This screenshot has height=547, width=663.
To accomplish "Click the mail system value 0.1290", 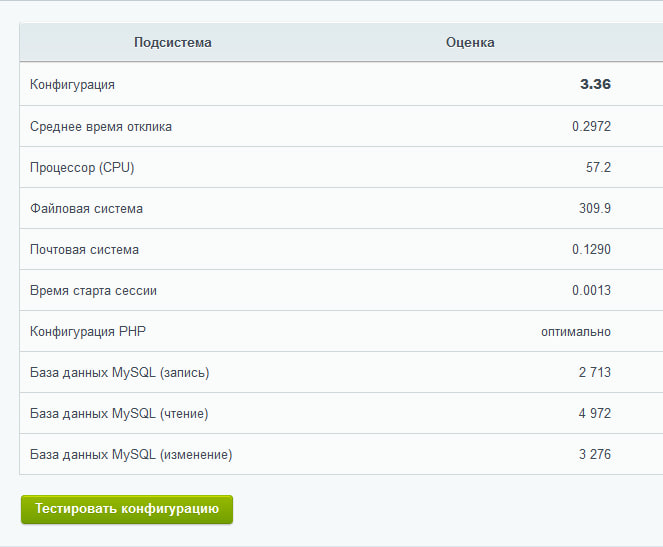I will [x=591, y=250].
